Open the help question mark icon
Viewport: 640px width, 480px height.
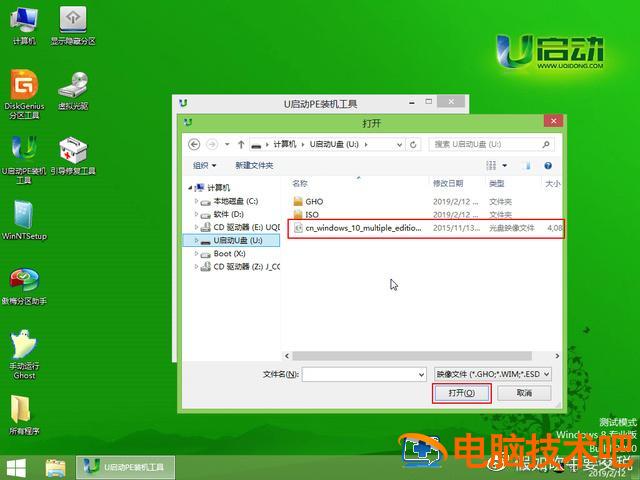[x=548, y=165]
